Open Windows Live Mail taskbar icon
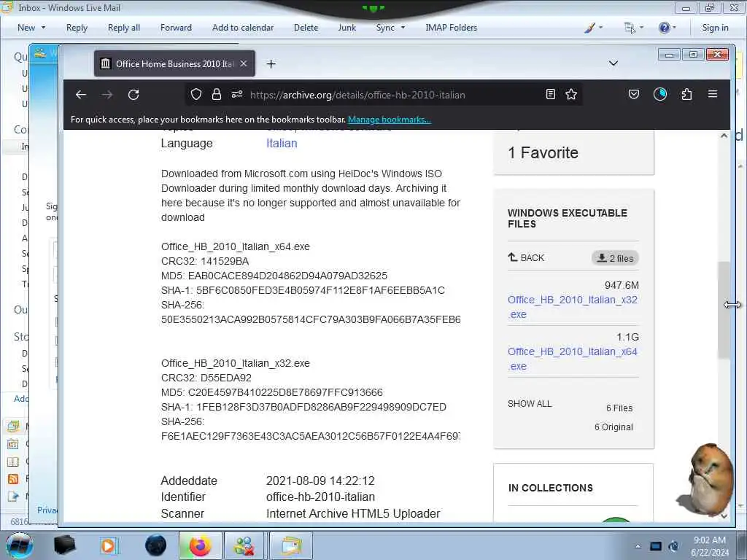Viewport: 747px width, 560px height. (x=290, y=545)
